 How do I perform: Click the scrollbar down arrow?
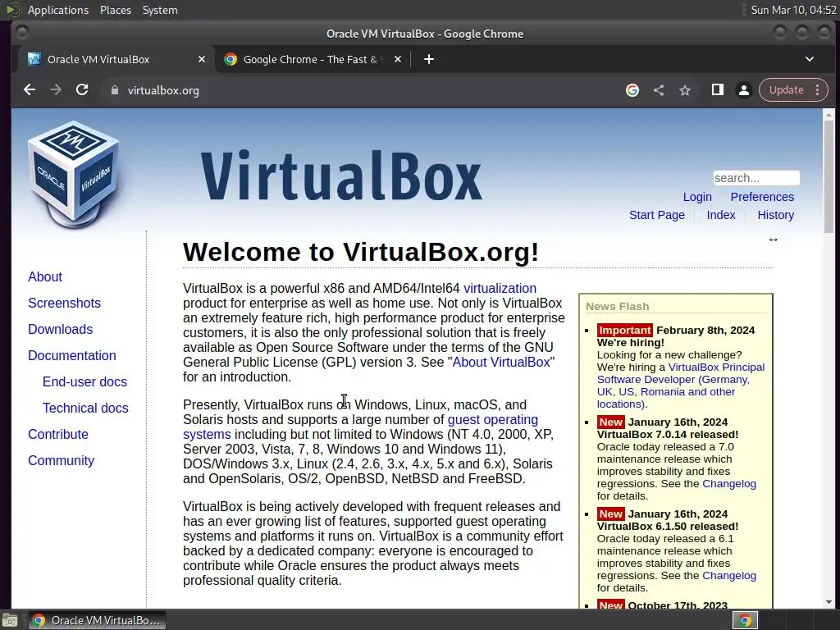829,603
